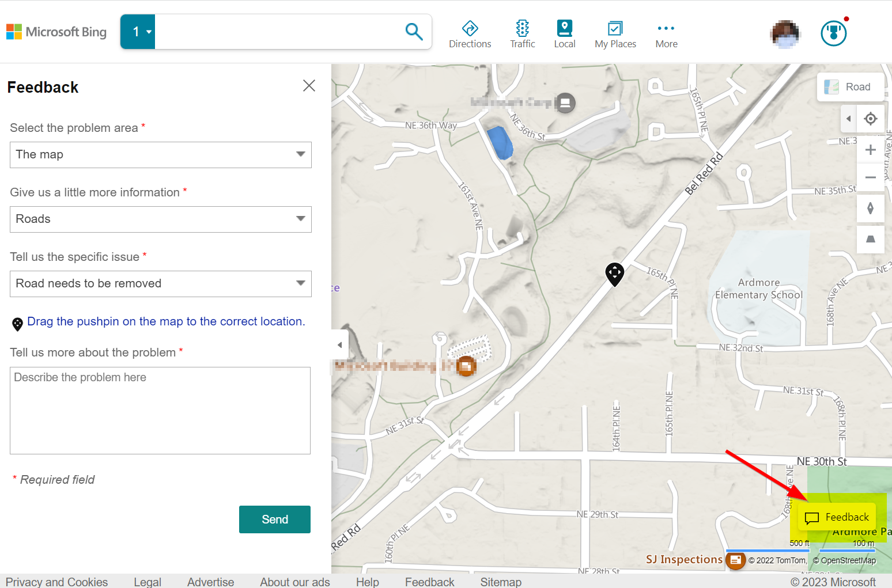Collapse the map controls arrow

pos(848,119)
